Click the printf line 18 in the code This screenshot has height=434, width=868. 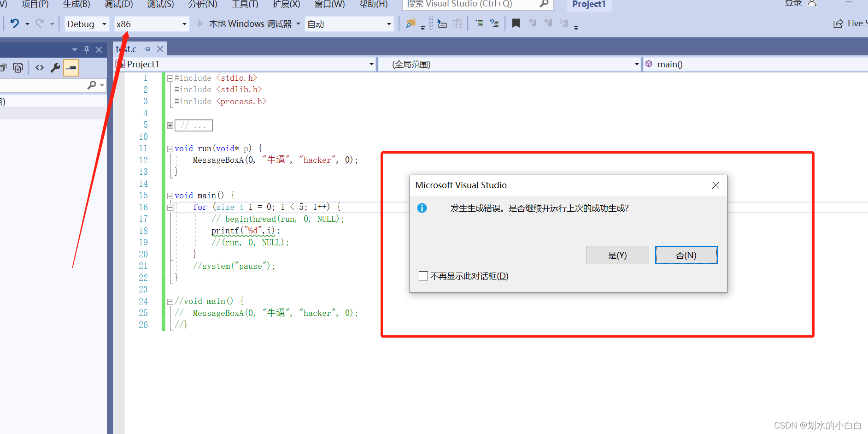click(x=246, y=231)
